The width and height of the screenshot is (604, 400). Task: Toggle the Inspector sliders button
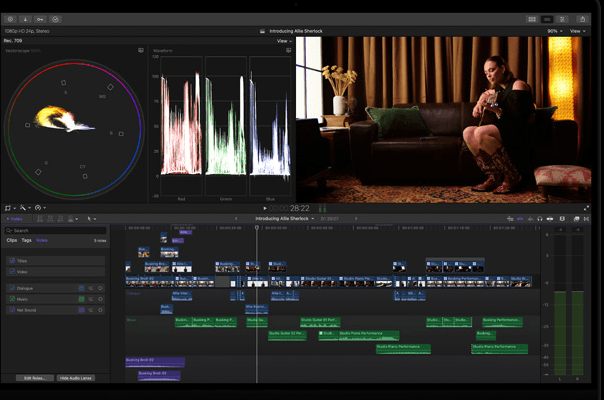[x=562, y=19]
